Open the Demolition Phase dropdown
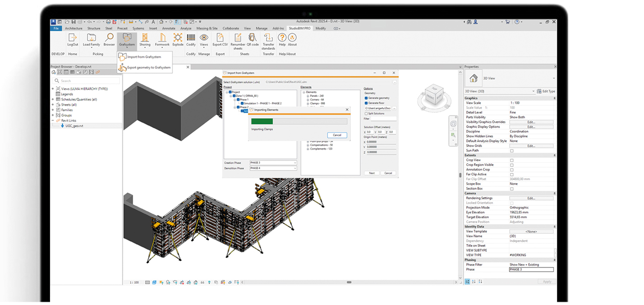 (x=273, y=168)
